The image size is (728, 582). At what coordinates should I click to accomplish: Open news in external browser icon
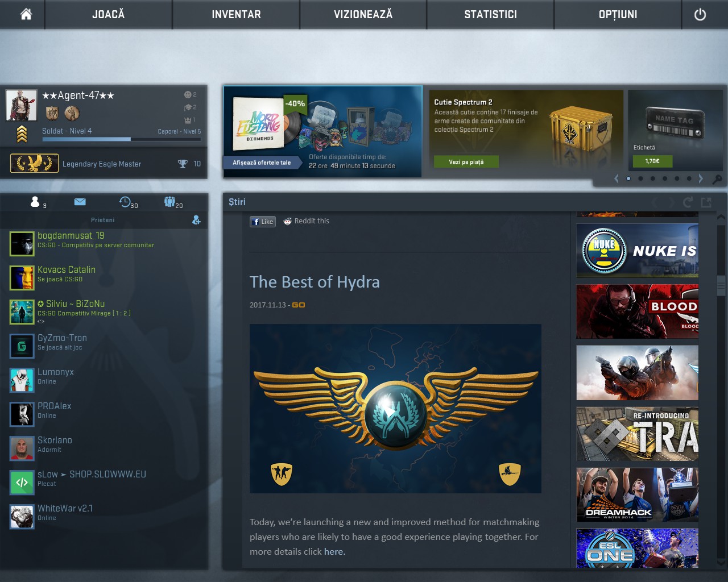tap(706, 202)
